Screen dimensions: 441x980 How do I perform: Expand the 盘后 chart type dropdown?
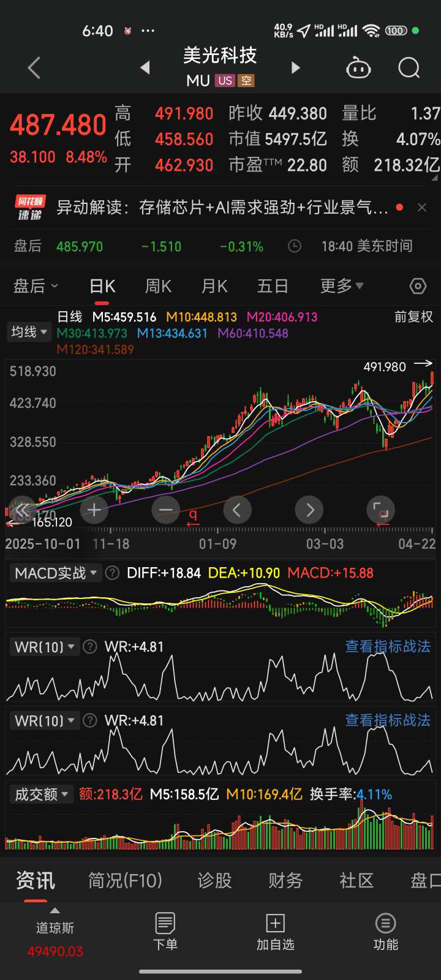click(x=36, y=286)
